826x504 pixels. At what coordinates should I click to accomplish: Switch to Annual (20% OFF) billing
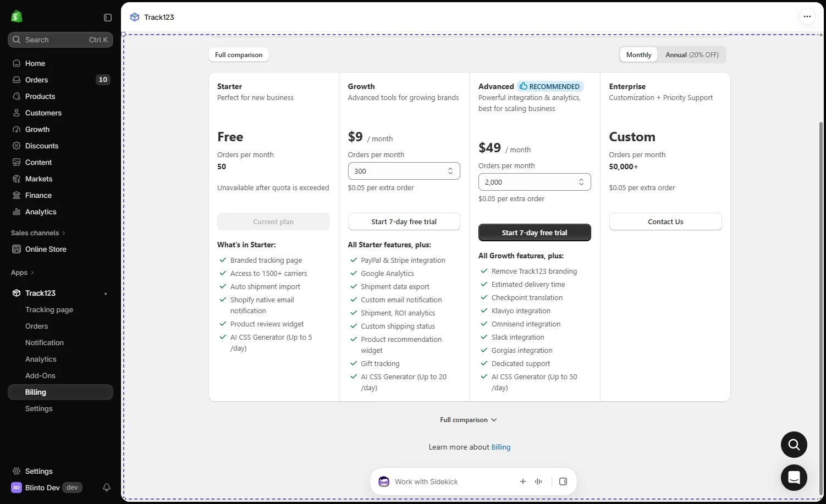(x=692, y=55)
